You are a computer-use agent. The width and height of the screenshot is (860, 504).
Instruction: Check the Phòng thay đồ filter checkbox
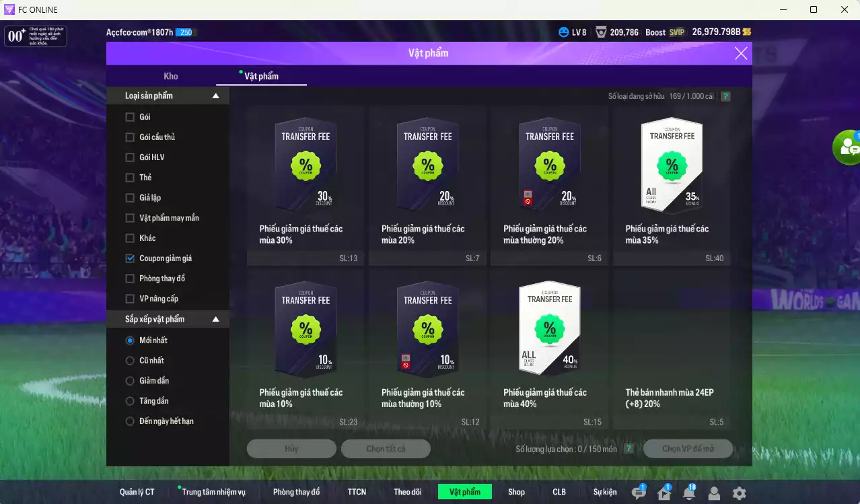tap(130, 279)
